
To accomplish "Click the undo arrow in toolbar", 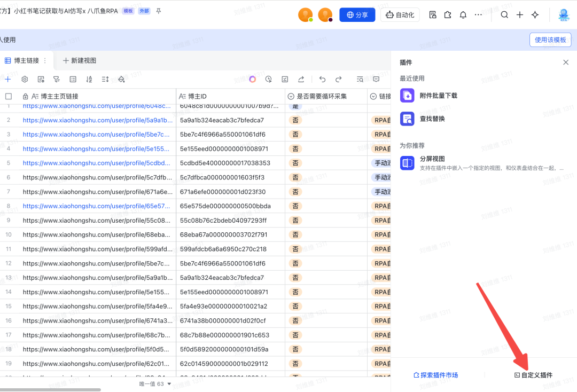I will click(322, 79).
